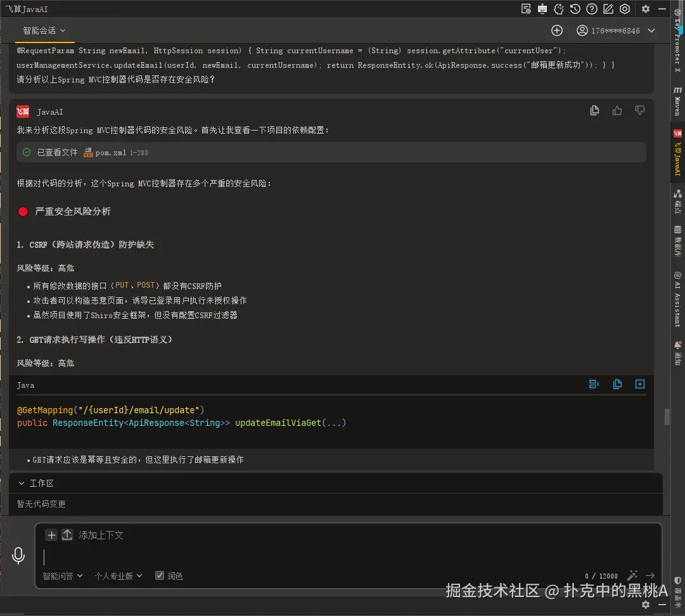Expand the 个人专业版 version dropdown
This screenshot has height=616, width=685.
tap(118, 575)
